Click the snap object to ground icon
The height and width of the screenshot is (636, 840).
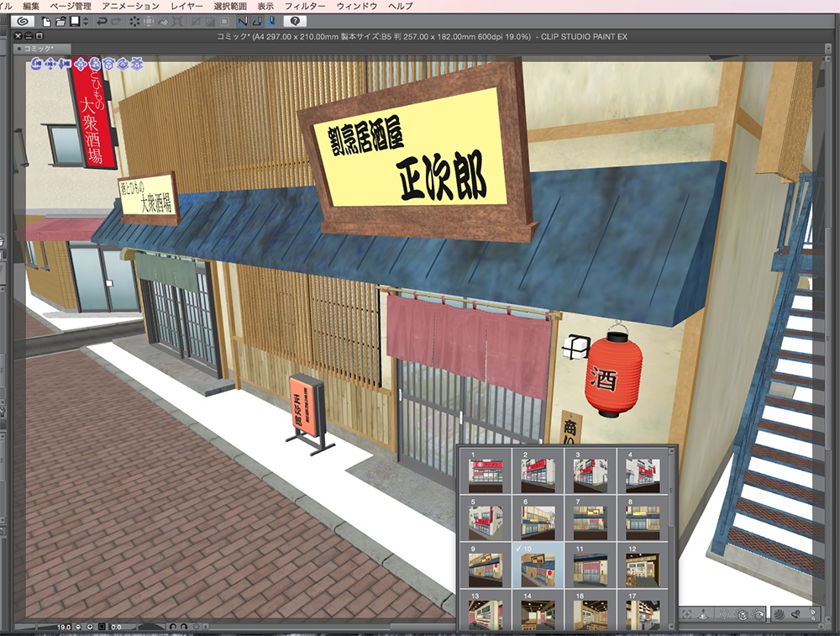tap(136, 64)
